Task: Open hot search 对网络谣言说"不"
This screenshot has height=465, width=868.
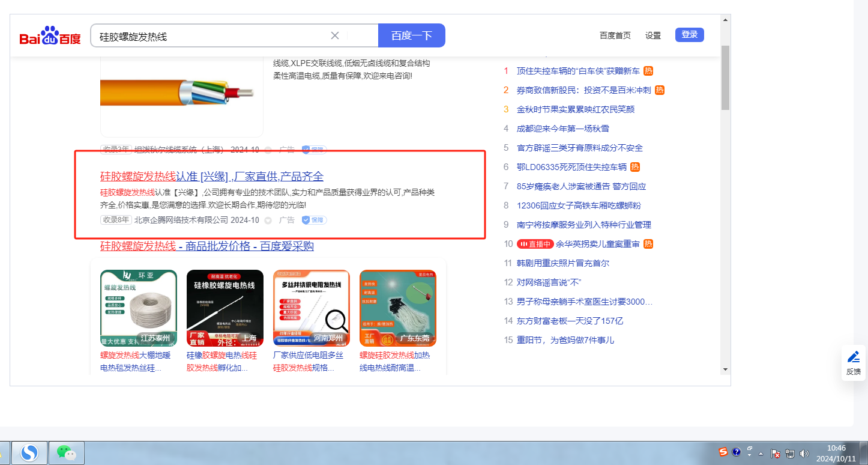Action: (549, 282)
